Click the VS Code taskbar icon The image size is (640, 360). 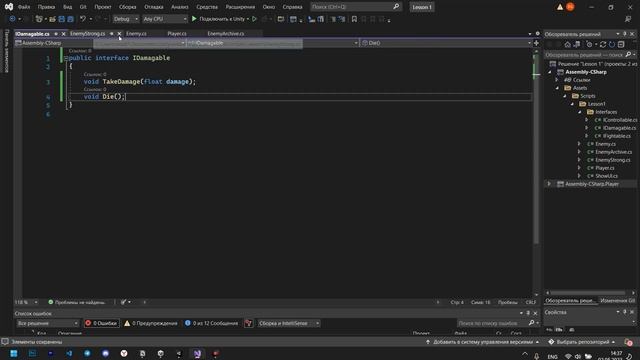69,353
